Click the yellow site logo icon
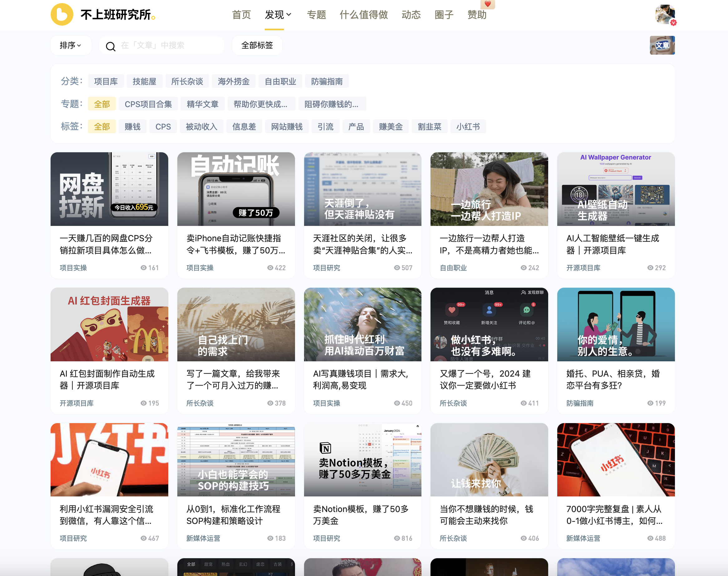The width and height of the screenshot is (728, 576). pyautogui.click(x=62, y=14)
